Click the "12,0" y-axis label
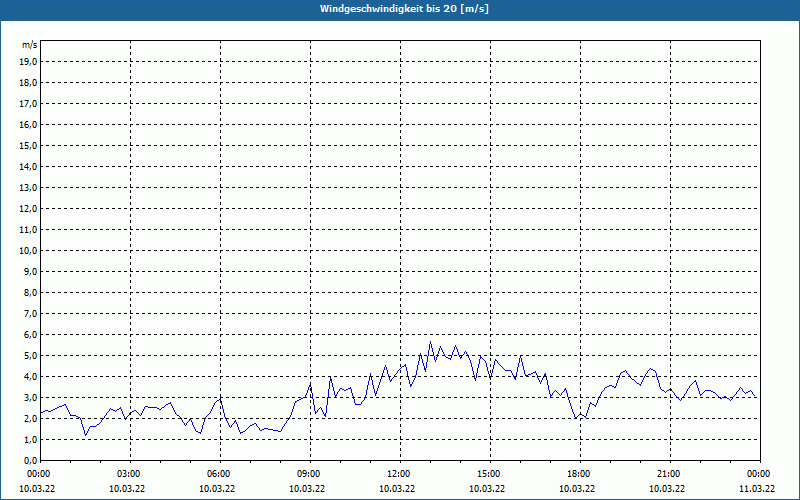The width and height of the screenshot is (800, 500). click(29, 208)
